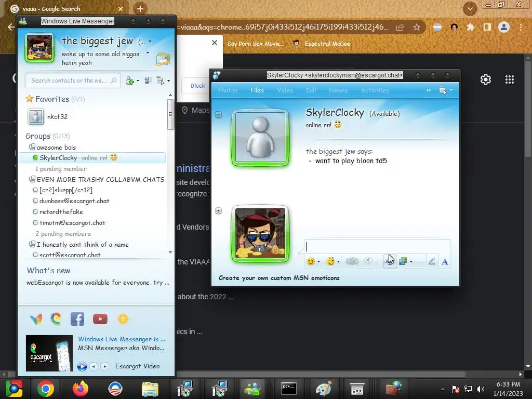
Task: Click the contact list scrollbar down arrow
Action: [170, 252]
